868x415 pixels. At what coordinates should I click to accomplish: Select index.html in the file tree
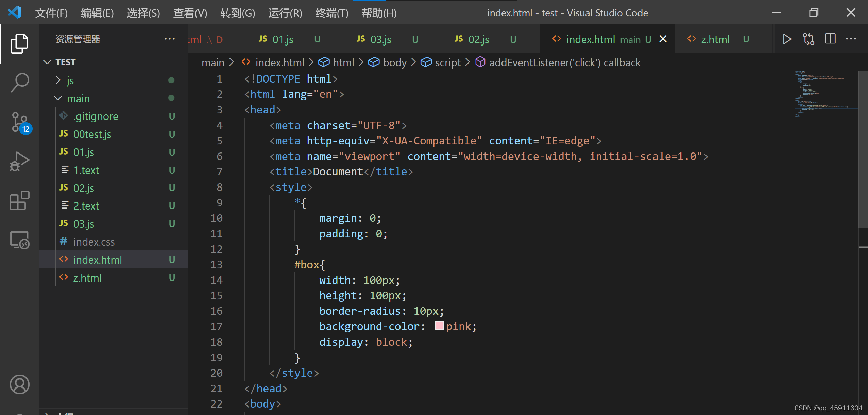tap(114, 260)
